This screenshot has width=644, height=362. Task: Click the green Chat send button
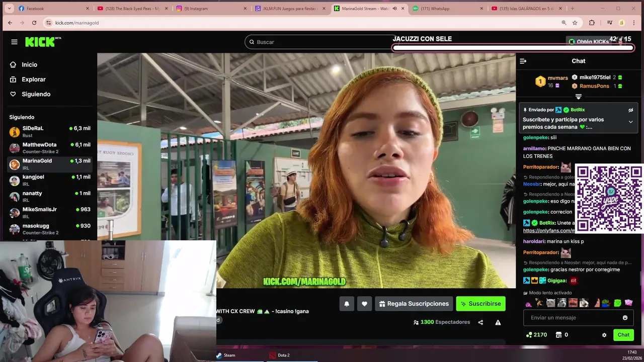click(x=623, y=335)
